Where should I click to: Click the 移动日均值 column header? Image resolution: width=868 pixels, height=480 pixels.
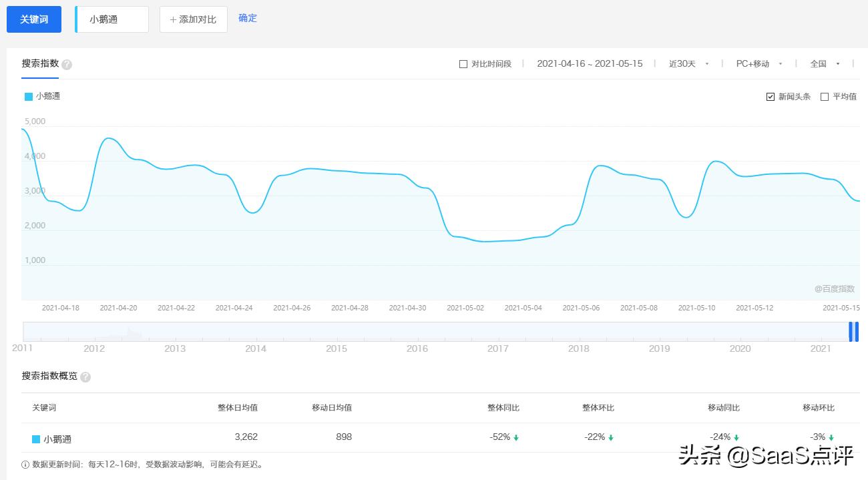pyautogui.click(x=332, y=408)
